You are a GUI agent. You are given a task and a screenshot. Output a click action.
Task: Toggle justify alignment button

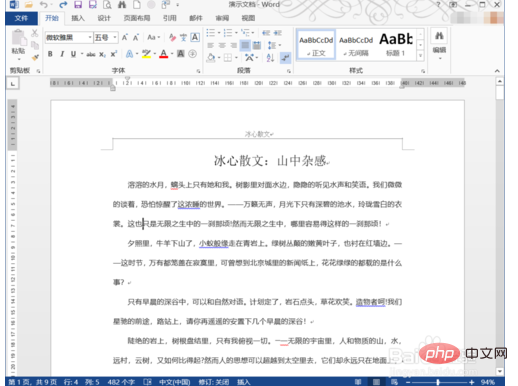coord(245,45)
